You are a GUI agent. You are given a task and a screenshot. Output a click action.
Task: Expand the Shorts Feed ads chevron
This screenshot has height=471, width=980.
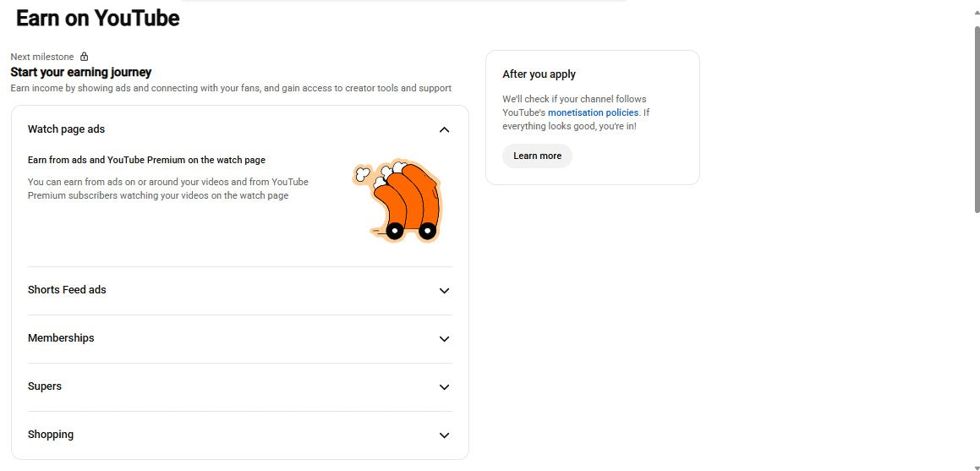click(x=445, y=291)
